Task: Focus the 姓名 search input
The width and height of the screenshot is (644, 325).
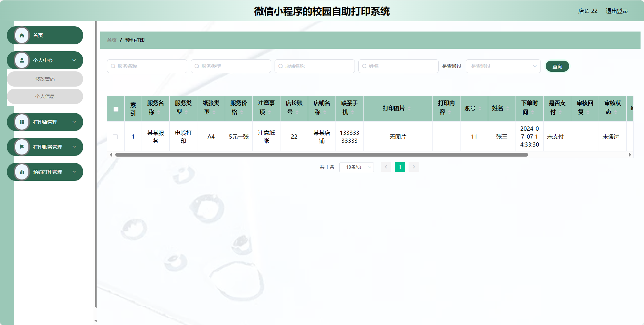Action: (x=399, y=66)
